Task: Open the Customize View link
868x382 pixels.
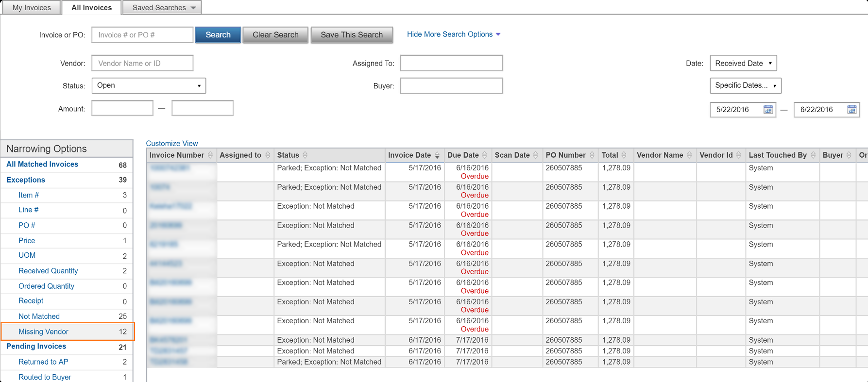Action: (x=172, y=144)
